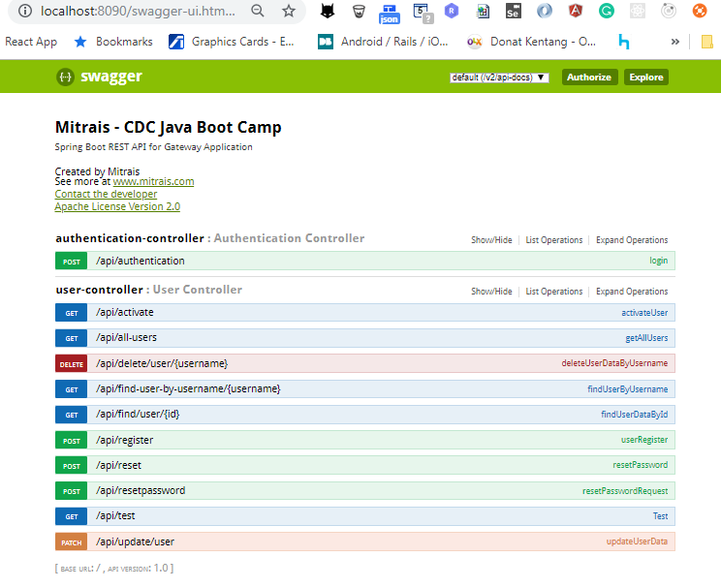Open the orange lifebuoy extension icon

pos(700,11)
